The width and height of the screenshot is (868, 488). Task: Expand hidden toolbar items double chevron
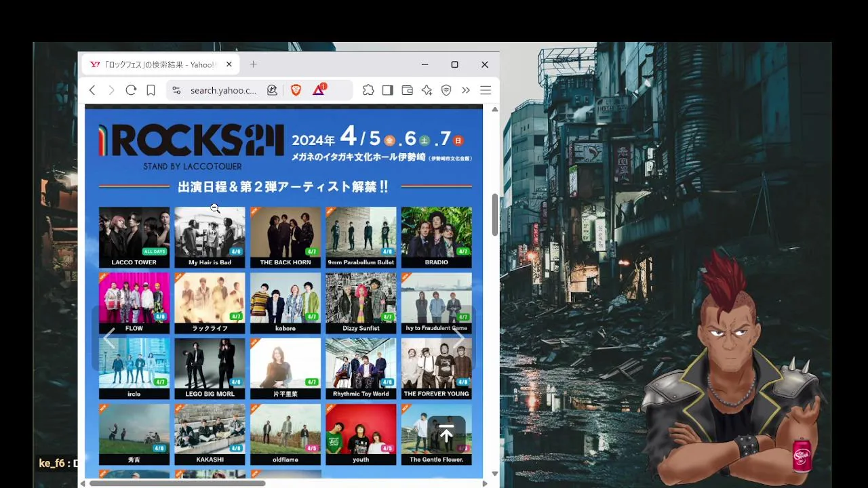coord(466,90)
